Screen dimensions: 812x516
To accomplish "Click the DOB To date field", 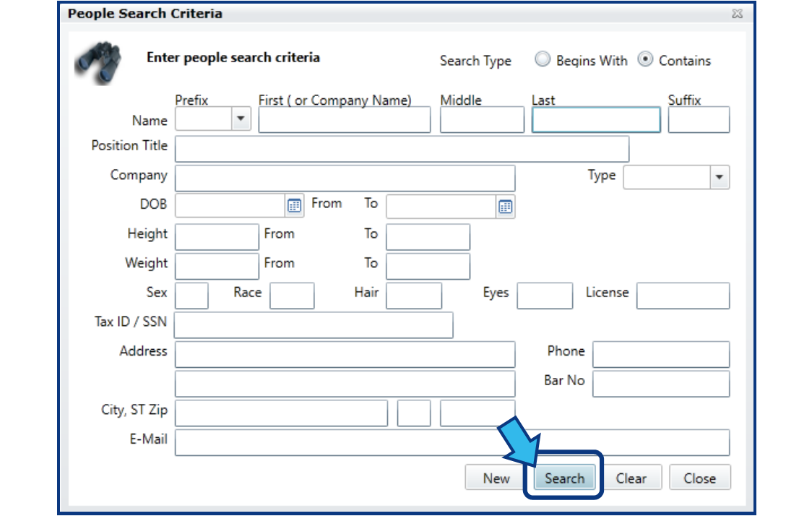I will click(x=441, y=207).
